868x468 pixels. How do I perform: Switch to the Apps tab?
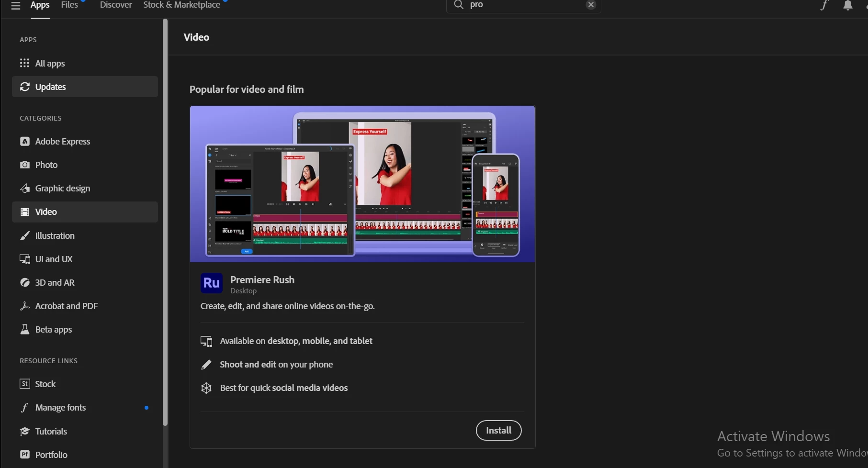click(x=40, y=5)
